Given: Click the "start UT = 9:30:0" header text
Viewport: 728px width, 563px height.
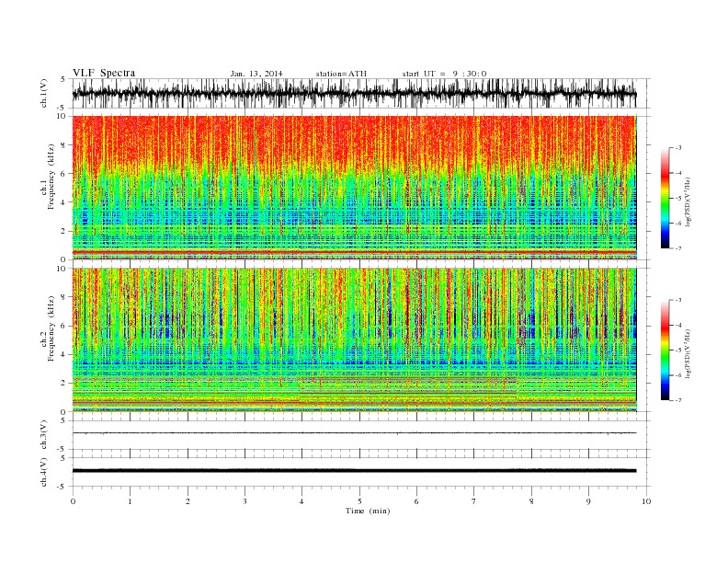Looking at the screenshot, I should 444,74.
